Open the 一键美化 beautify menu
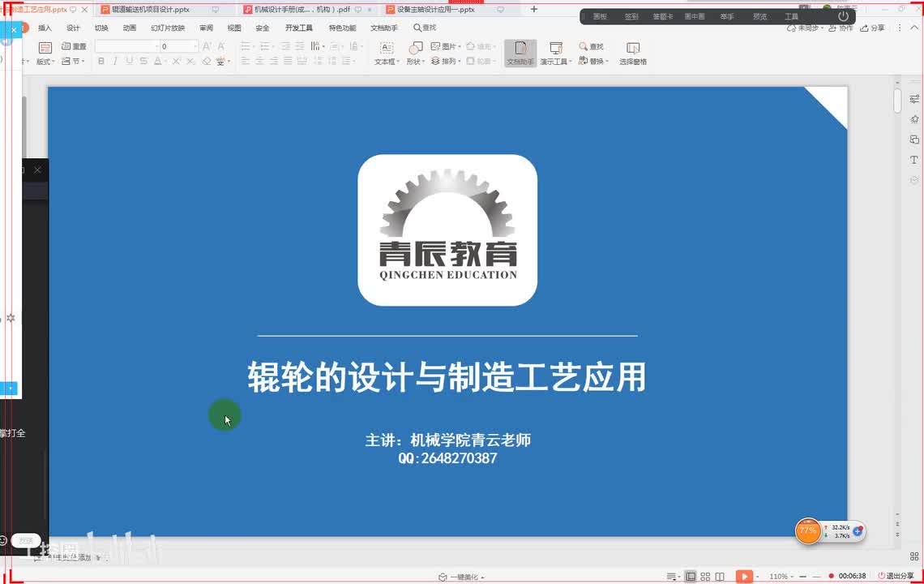The image size is (924, 584). coord(462,577)
